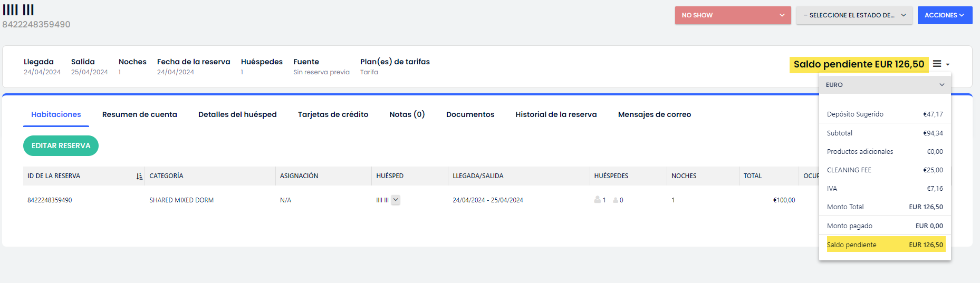Select the Documentos tab
The height and width of the screenshot is (283, 980).
(470, 114)
